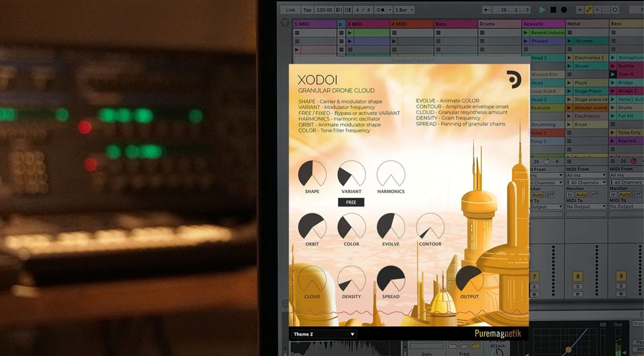
Task: Toggle the yellow automation arm icon
Action: coord(589,10)
